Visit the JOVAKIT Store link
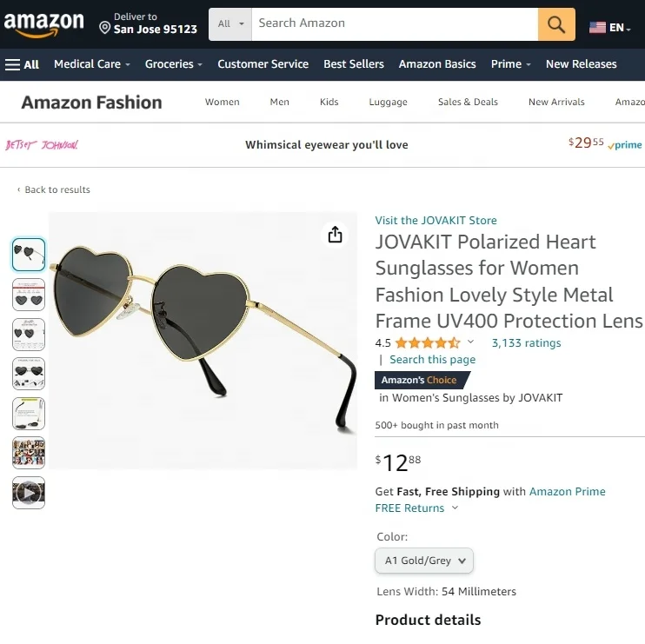This screenshot has height=644, width=645. click(x=436, y=221)
